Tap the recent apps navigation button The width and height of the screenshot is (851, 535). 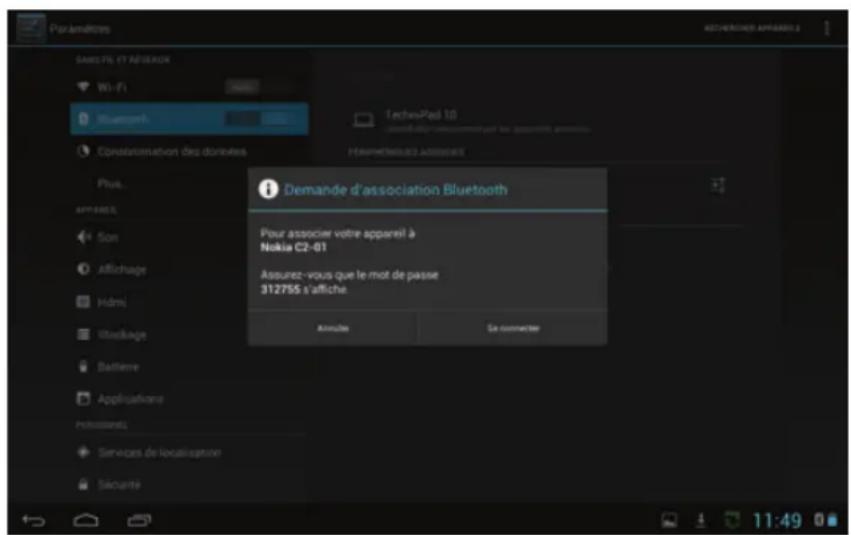pos(139,520)
